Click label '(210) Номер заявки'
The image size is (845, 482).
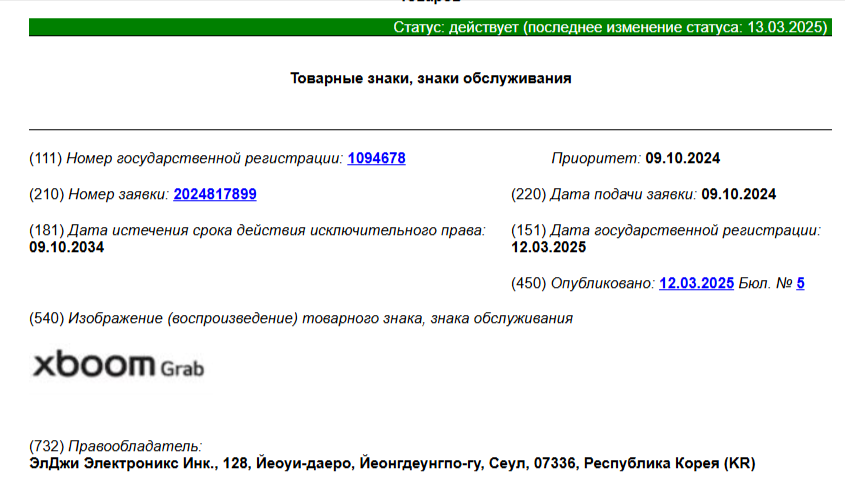coord(99,194)
